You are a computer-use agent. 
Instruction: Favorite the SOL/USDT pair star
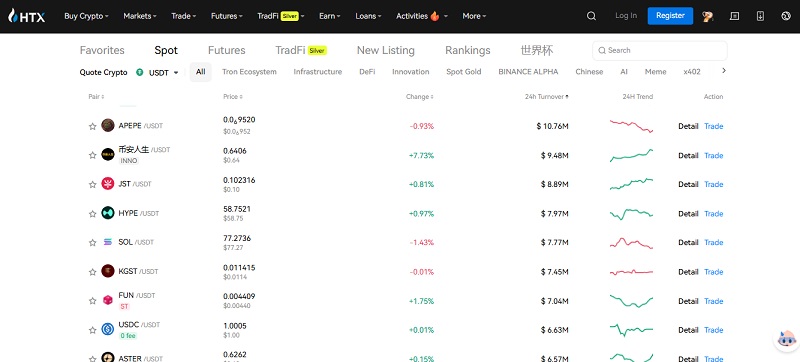(x=92, y=243)
